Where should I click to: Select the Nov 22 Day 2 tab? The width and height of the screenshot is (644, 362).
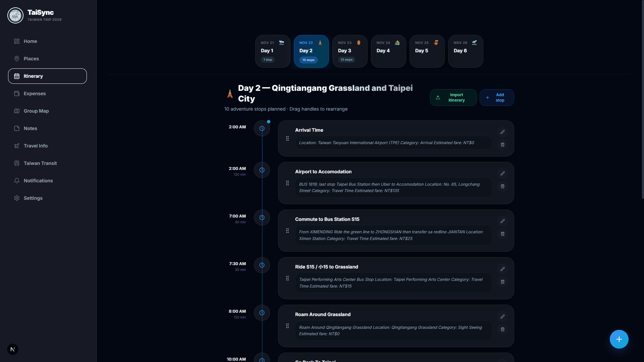coord(311,51)
